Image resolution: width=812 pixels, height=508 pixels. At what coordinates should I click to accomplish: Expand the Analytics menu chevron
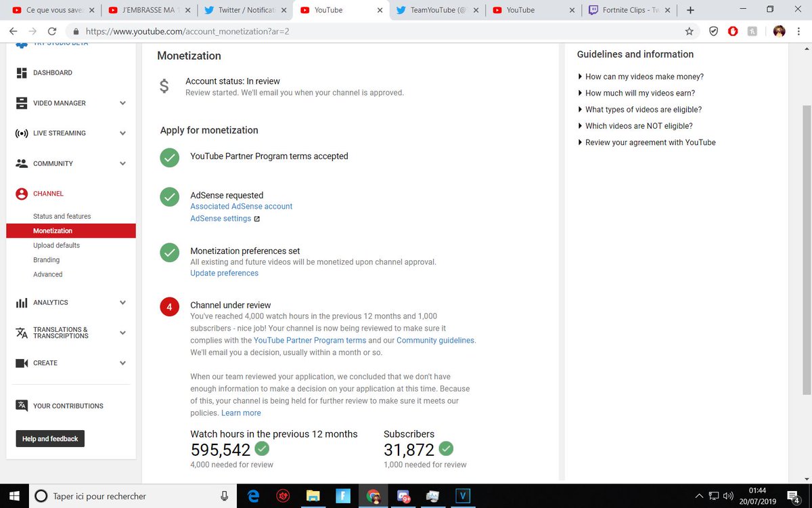(122, 303)
